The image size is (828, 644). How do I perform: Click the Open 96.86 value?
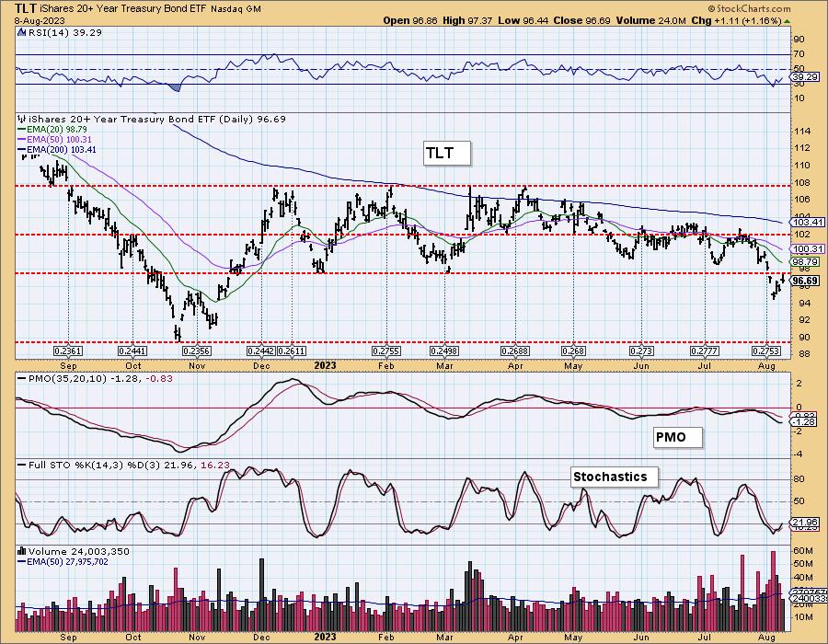click(x=409, y=20)
